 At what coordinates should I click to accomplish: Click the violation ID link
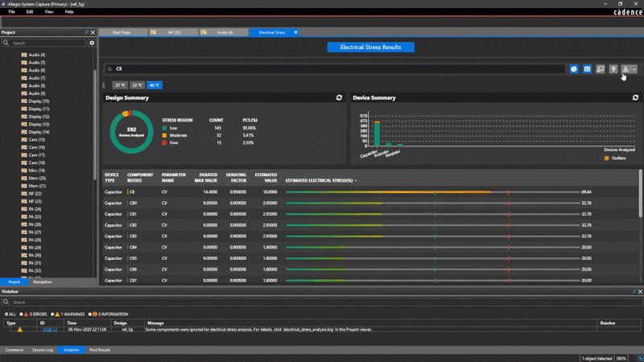click(x=50, y=329)
